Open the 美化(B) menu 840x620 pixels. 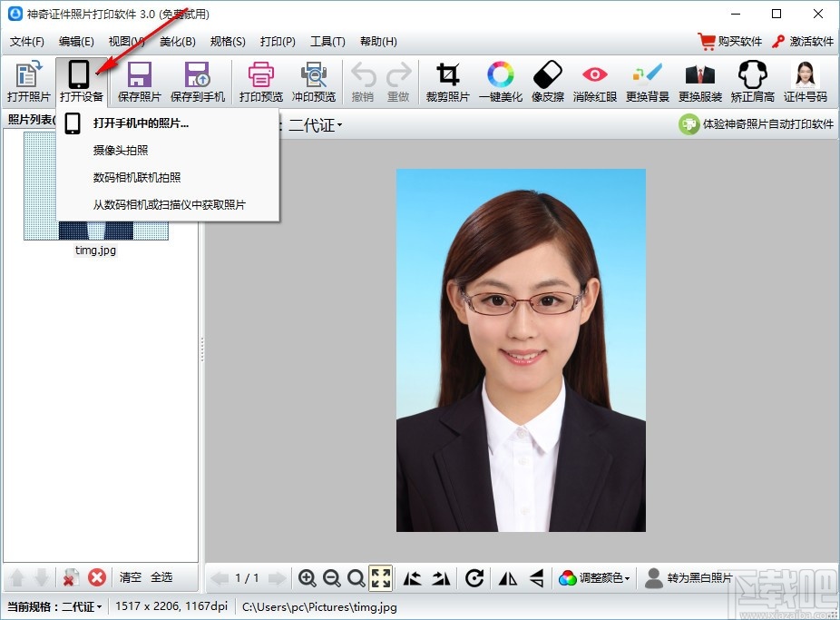177,41
